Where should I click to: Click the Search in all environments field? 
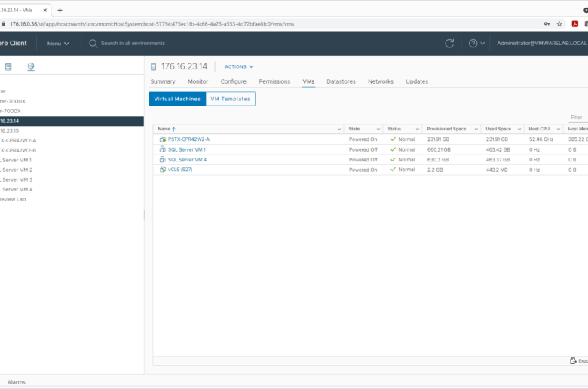point(133,44)
